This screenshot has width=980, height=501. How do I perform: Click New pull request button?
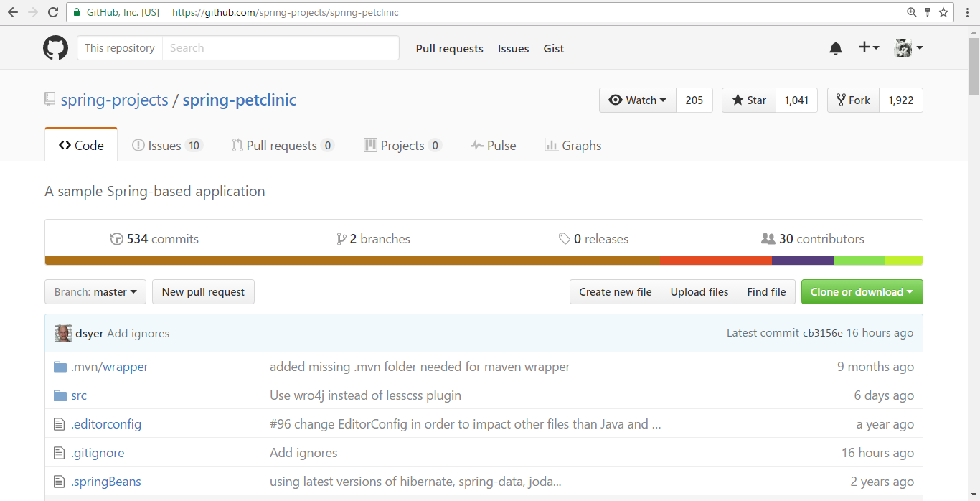pyautogui.click(x=203, y=292)
